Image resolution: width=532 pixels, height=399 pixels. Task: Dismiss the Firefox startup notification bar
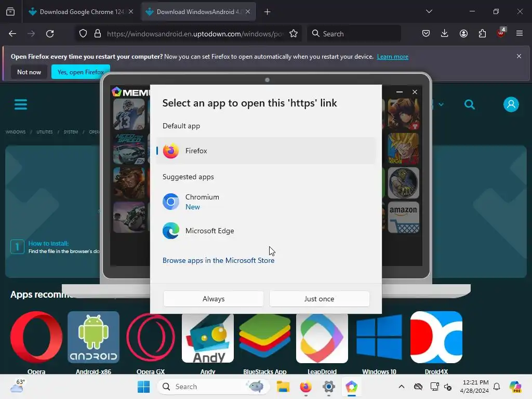coord(519,56)
